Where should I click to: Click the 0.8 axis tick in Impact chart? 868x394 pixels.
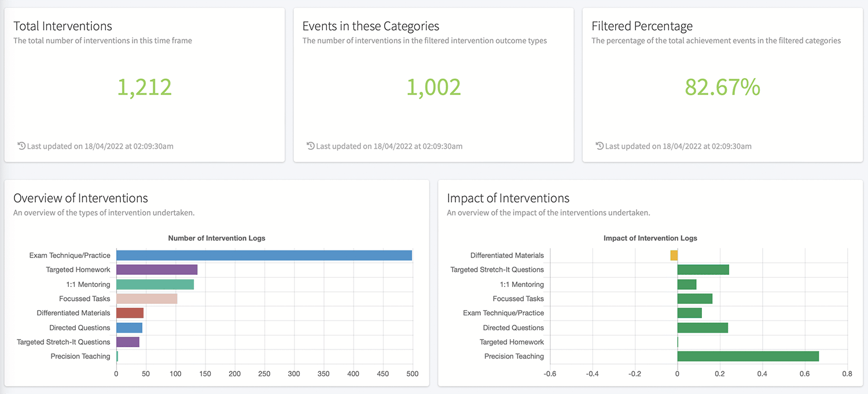point(847,374)
